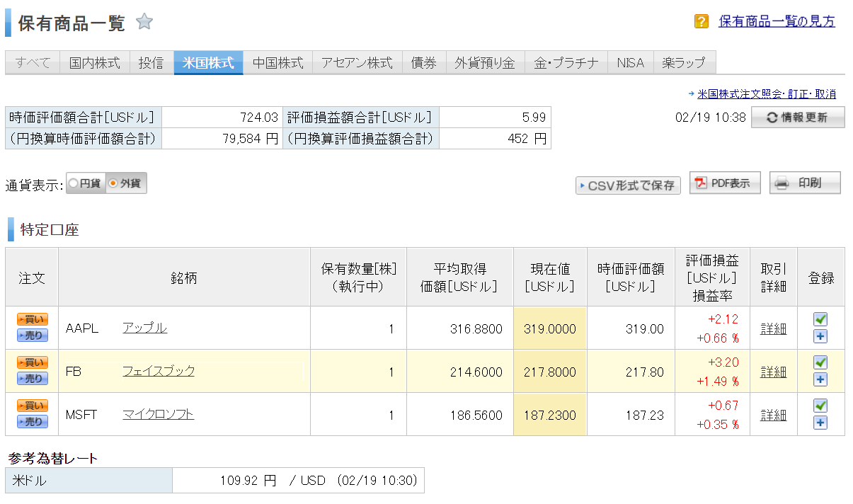
Task: Click the 買い button for FB
Action: (33, 362)
